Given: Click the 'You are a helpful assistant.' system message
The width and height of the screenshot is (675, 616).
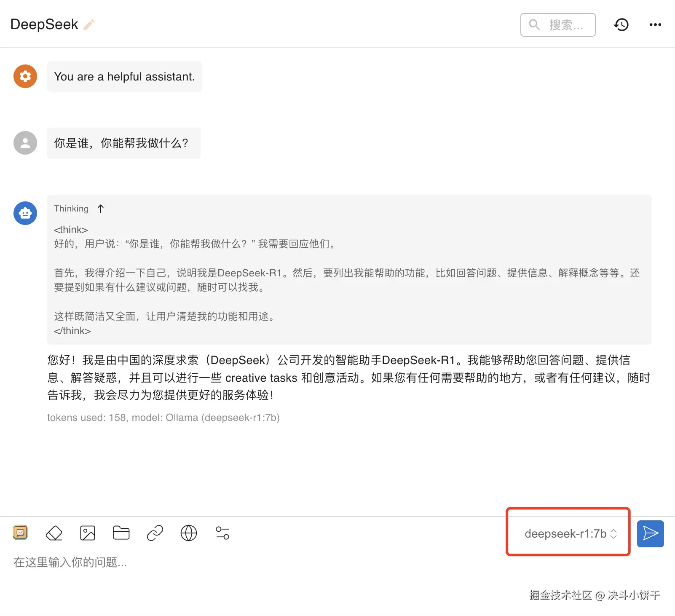Looking at the screenshot, I should pos(125,77).
